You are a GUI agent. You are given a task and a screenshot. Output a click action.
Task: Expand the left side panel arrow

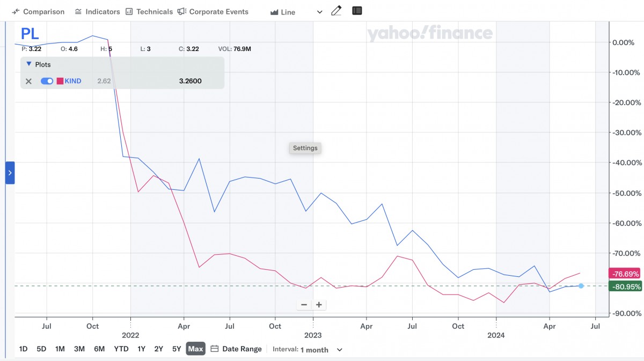tap(10, 173)
